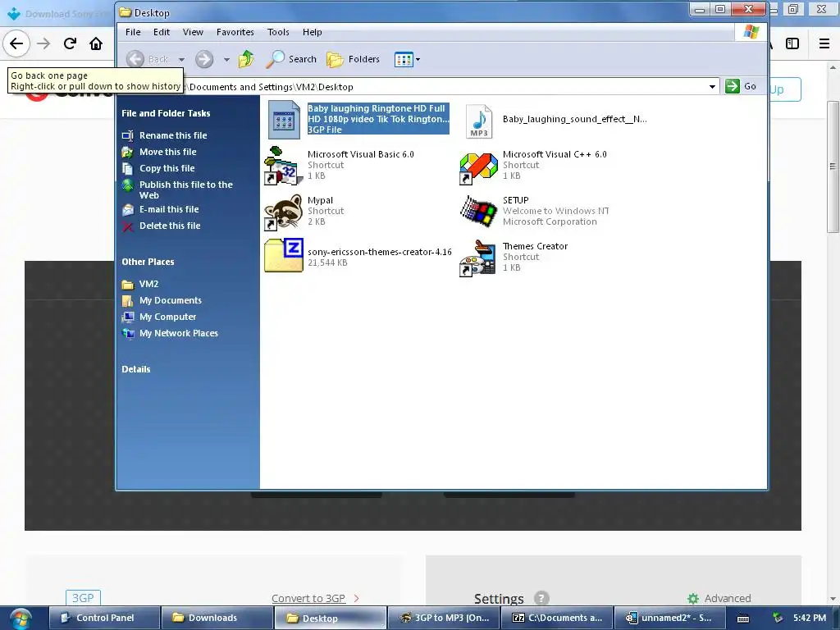The width and height of the screenshot is (840, 630).
Task: Switch to the C:\Documents a... taskbar button
Action: point(556,618)
